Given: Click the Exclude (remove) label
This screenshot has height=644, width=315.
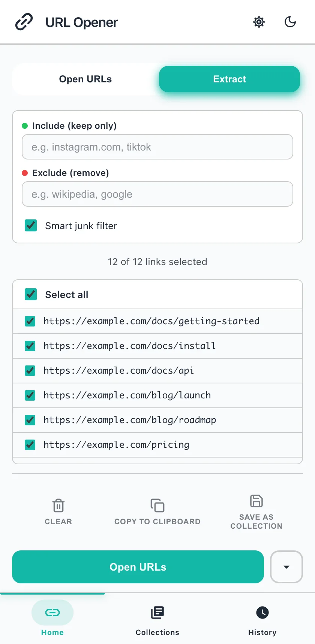Looking at the screenshot, I should click(71, 173).
